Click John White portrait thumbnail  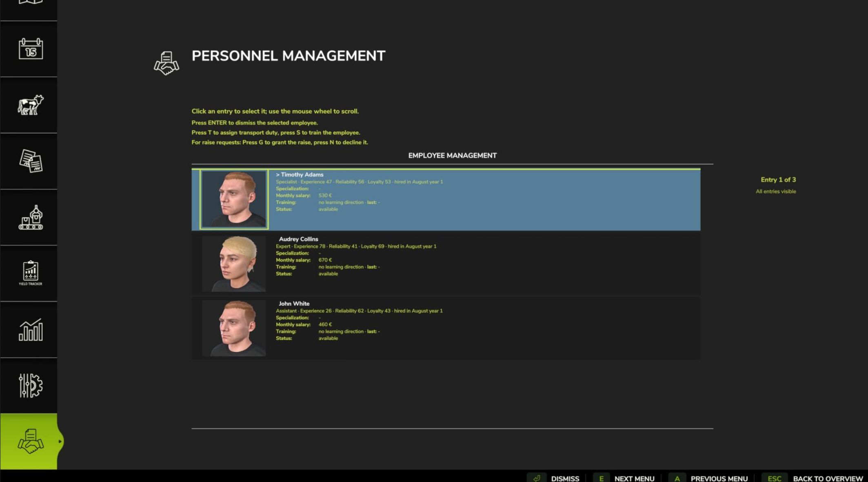234,328
